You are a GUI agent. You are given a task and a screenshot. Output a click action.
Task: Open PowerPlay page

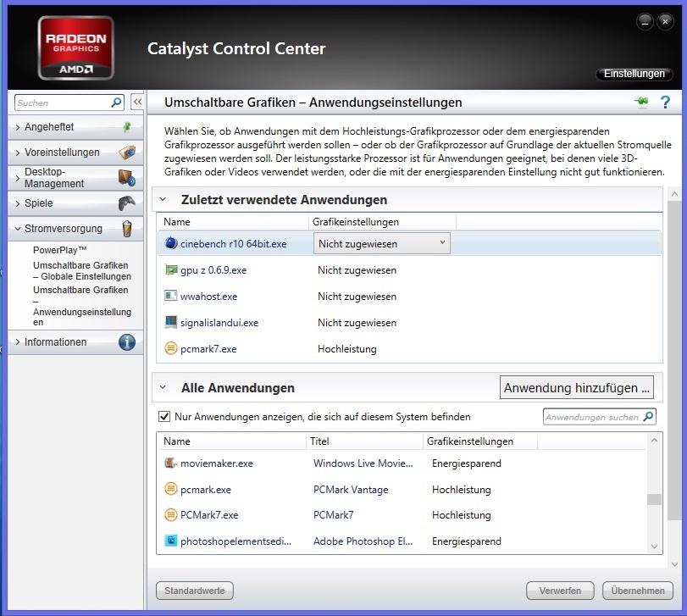coord(60,250)
